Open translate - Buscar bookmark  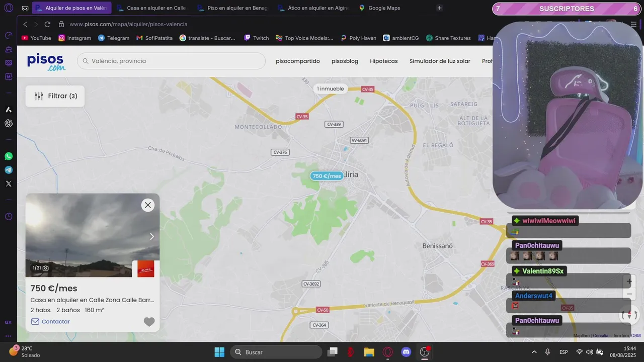click(207, 38)
